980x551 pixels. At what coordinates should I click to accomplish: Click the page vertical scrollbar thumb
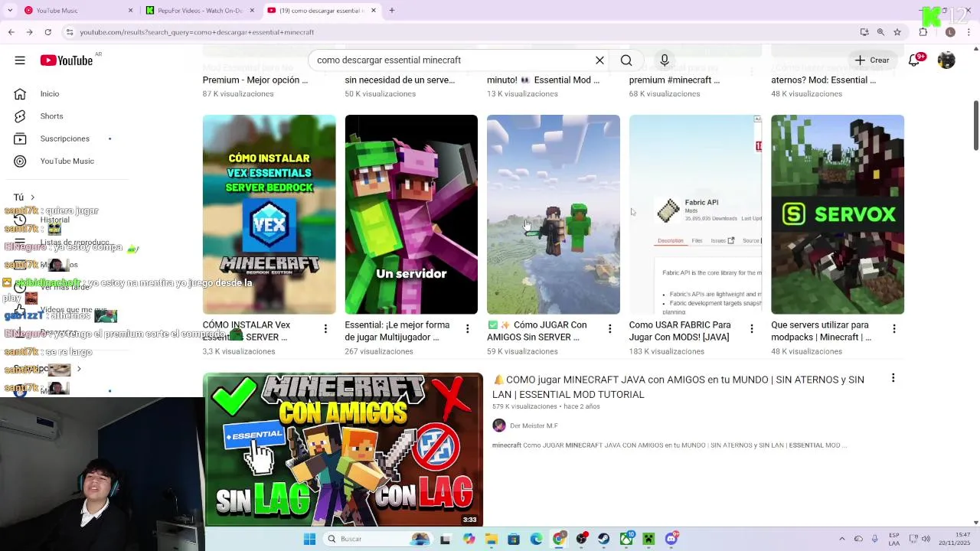click(x=975, y=126)
